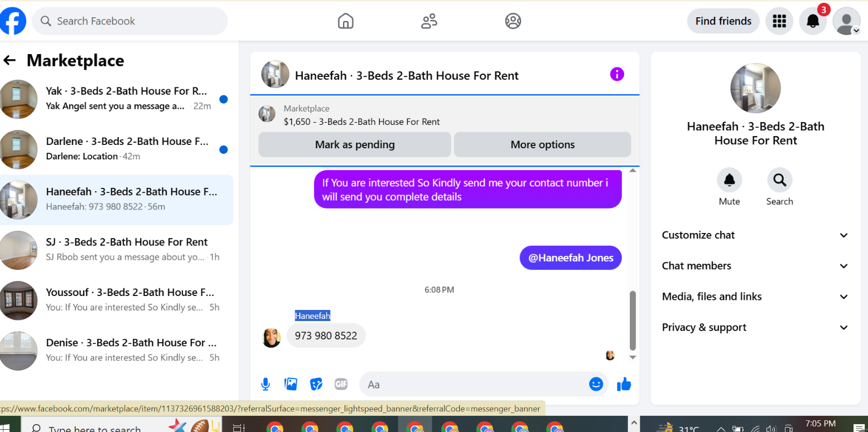
Task: Click the taskbar volume speaker icon
Action: (771, 429)
